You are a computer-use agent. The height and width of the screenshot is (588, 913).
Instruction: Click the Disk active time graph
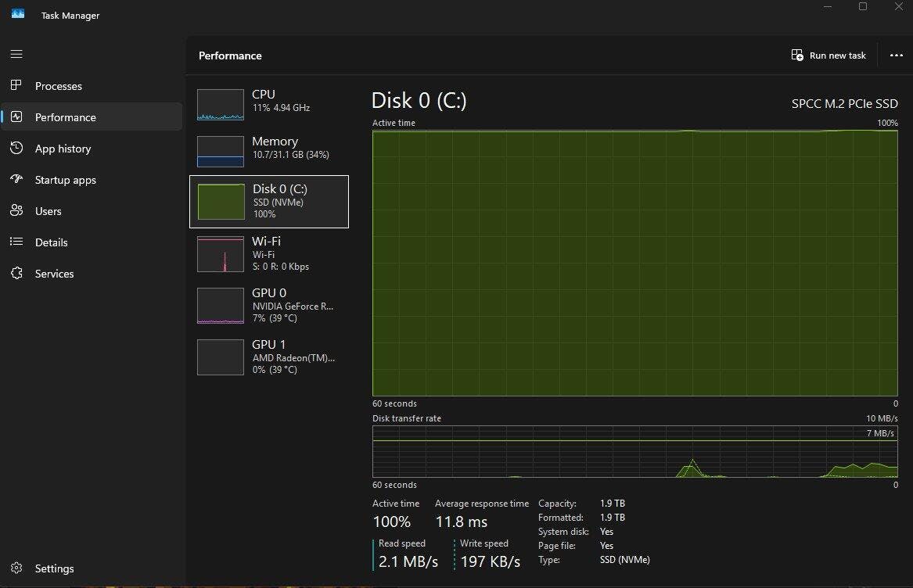click(x=634, y=263)
